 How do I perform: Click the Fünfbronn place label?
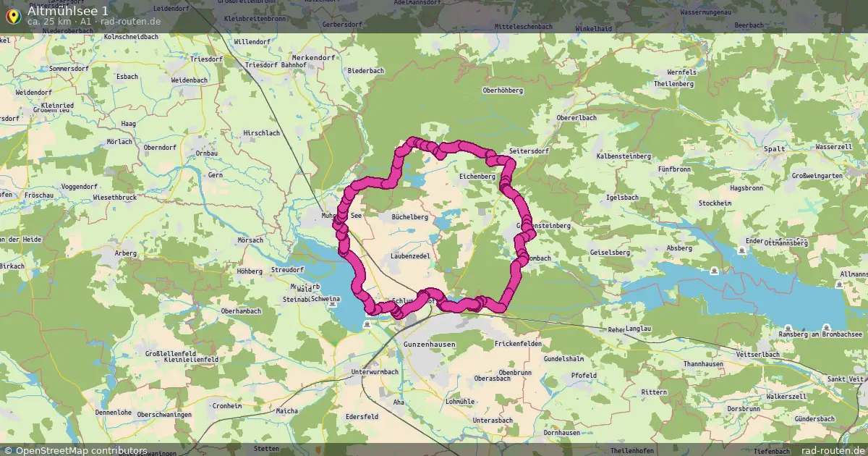(x=674, y=169)
